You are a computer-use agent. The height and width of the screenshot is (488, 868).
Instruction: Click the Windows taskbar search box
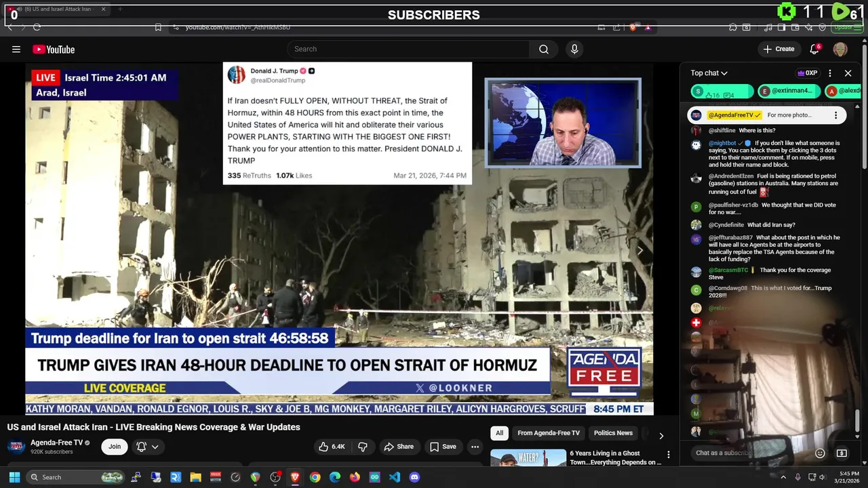[x=76, y=477]
